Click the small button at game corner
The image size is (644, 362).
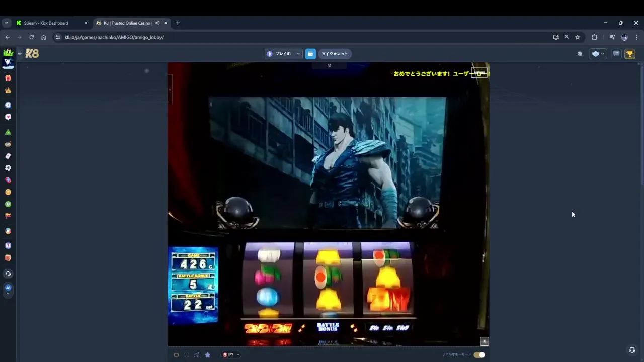tap(485, 341)
